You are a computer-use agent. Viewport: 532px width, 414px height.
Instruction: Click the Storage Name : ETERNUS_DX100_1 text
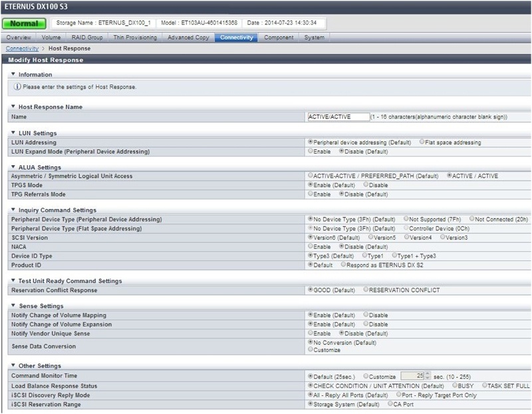103,23
